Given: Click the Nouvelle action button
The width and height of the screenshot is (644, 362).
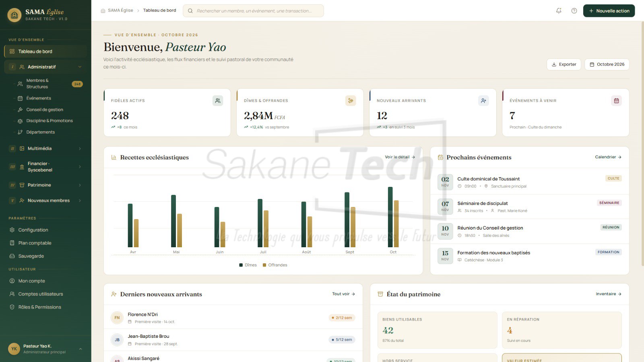Looking at the screenshot, I should (609, 11).
